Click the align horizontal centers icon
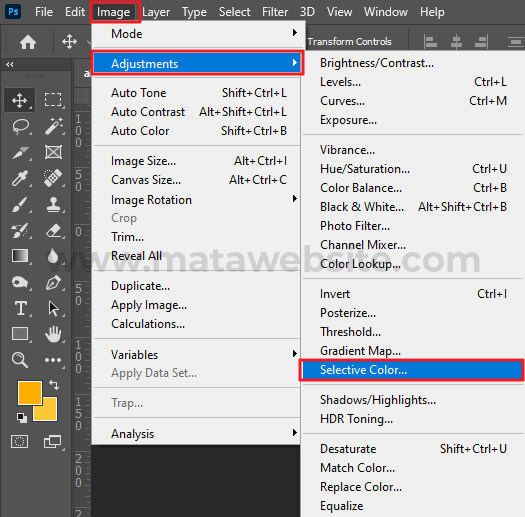The image size is (525, 517). [x=456, y=42]
